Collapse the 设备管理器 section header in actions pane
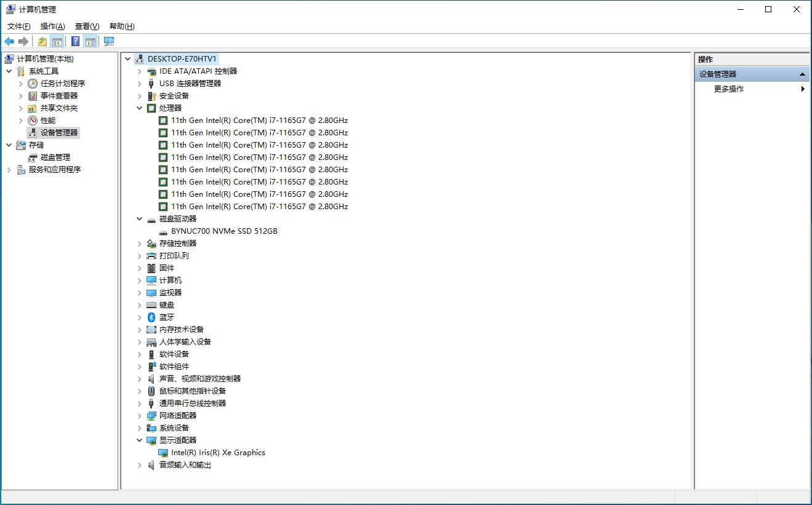Image resolution: width=812 pixels, height=505 pixels. coord(802,74)
